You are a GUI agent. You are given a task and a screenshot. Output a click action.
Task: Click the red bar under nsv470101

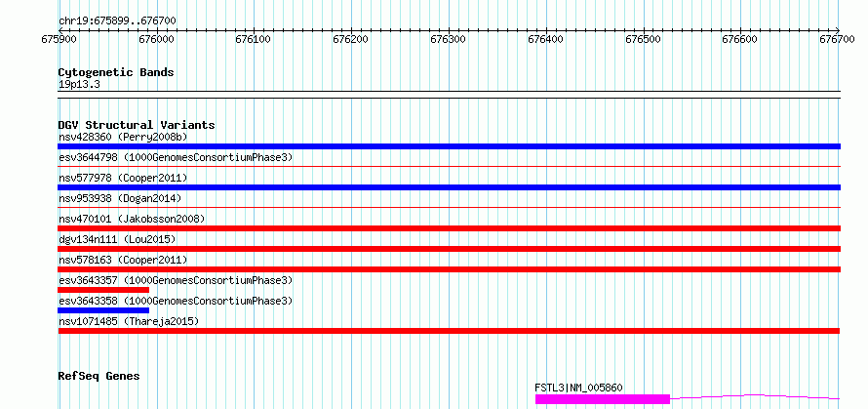[449, 228]
